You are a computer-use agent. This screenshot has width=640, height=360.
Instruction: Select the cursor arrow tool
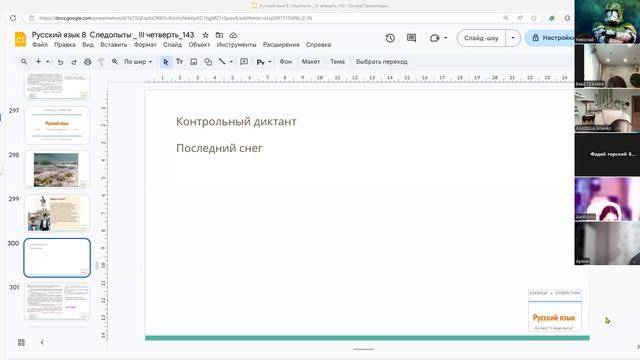pos(166,62)
